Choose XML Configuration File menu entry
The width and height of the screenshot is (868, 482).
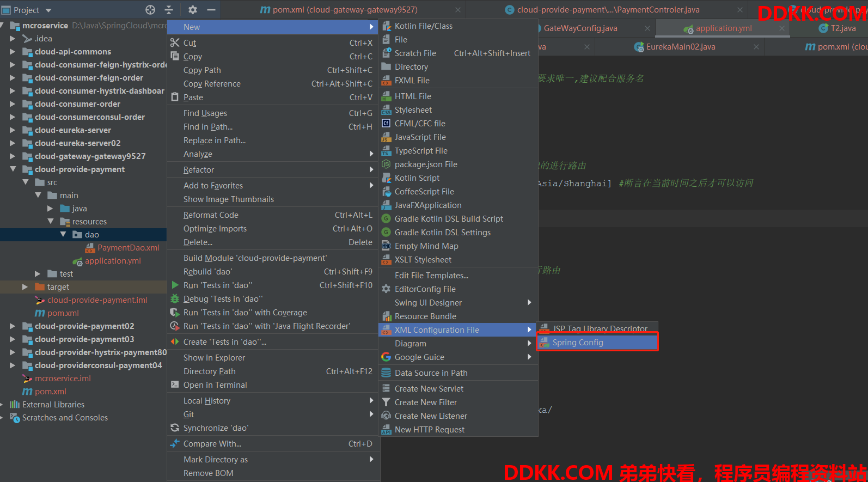click(457, 330)
